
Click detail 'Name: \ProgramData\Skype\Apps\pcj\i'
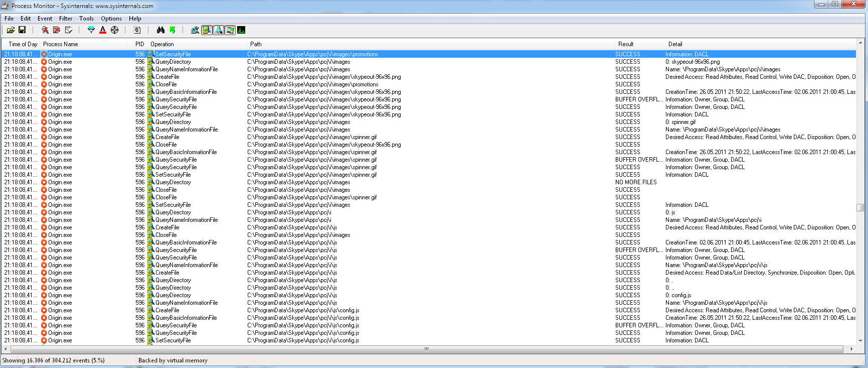pos(713,220)
